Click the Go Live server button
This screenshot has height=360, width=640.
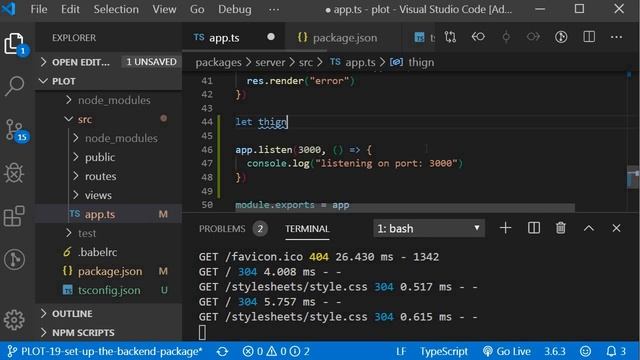pos(507,351)
